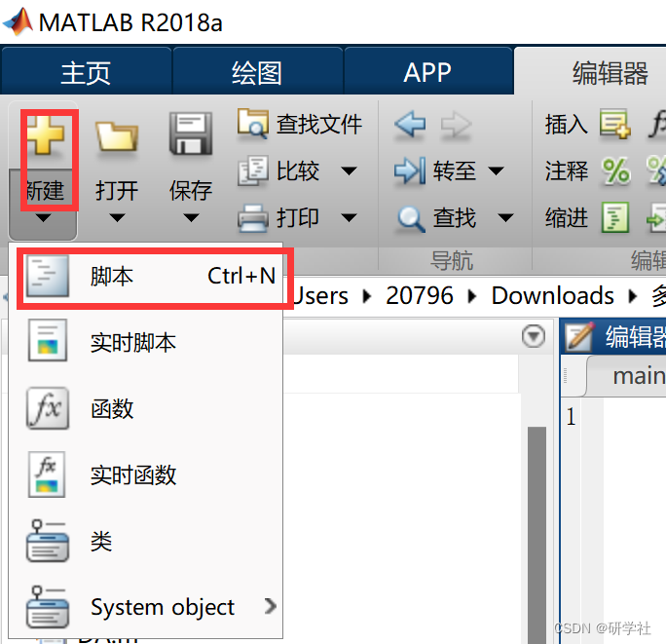
Task: Select the main editor file tab
Action: (x=626, y=376)
